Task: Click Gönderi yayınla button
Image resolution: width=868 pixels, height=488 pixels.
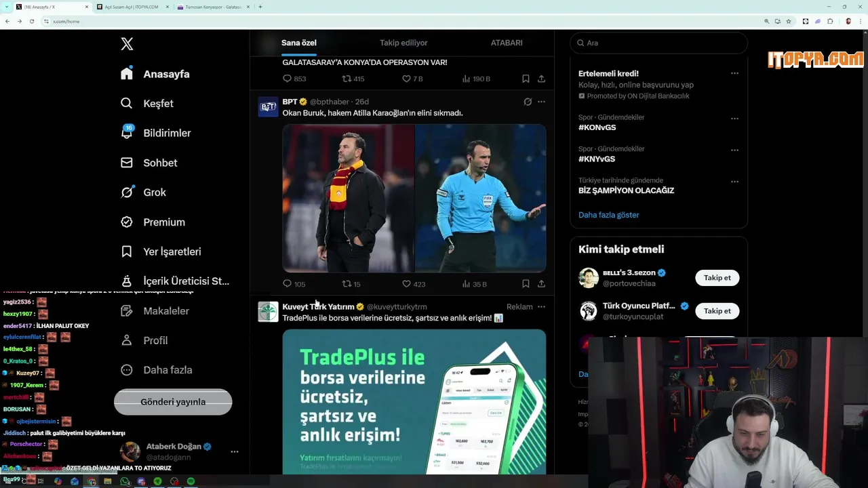Action: [x=173, y=402]
